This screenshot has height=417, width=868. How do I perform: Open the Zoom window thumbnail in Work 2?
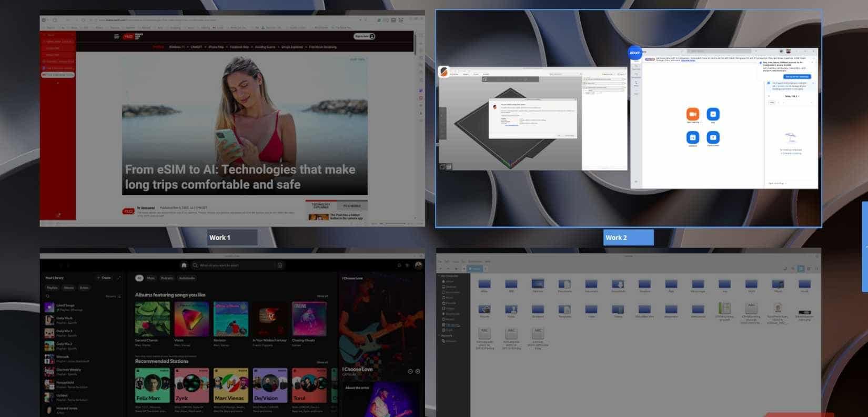724,118
